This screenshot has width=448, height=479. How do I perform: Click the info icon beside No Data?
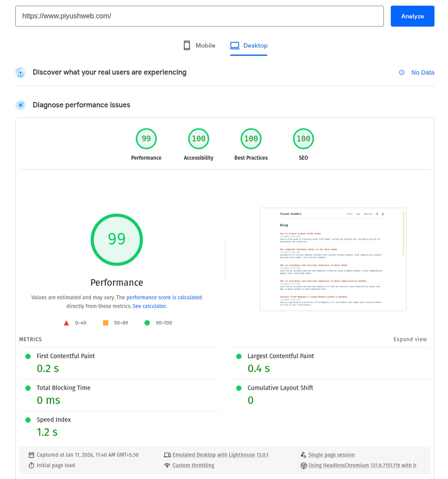[401, 72]
